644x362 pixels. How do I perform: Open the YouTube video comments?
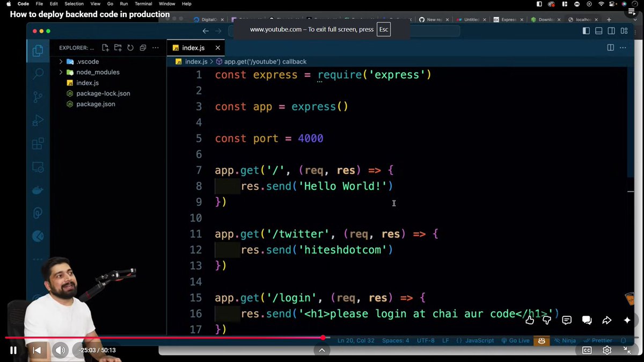coord(567,320)
